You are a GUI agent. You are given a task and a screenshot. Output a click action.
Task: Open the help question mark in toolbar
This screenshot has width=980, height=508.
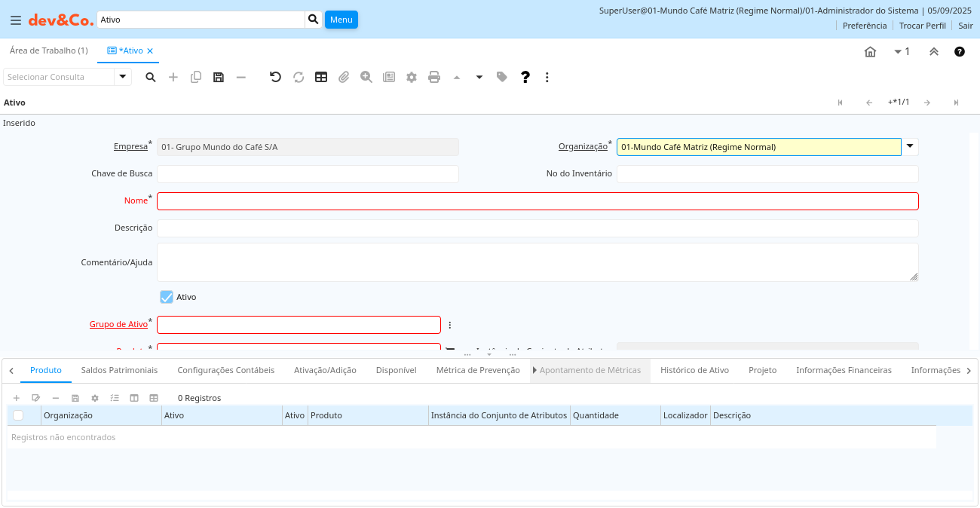[525, 77]
